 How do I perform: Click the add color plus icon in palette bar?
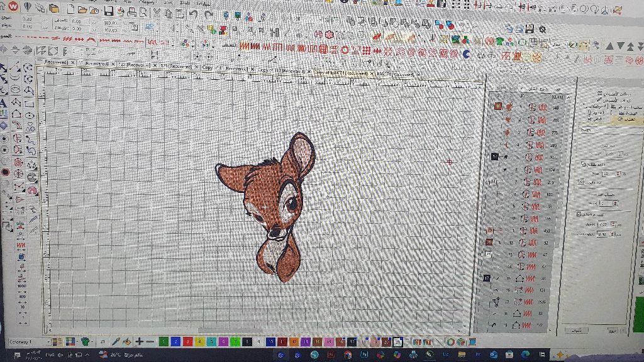tap(139, 341)
